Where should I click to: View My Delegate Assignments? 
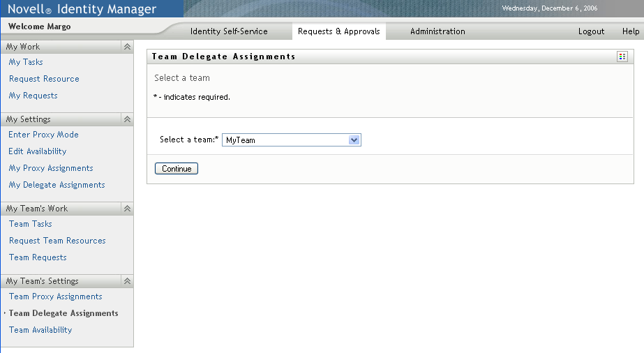[57, 185]
